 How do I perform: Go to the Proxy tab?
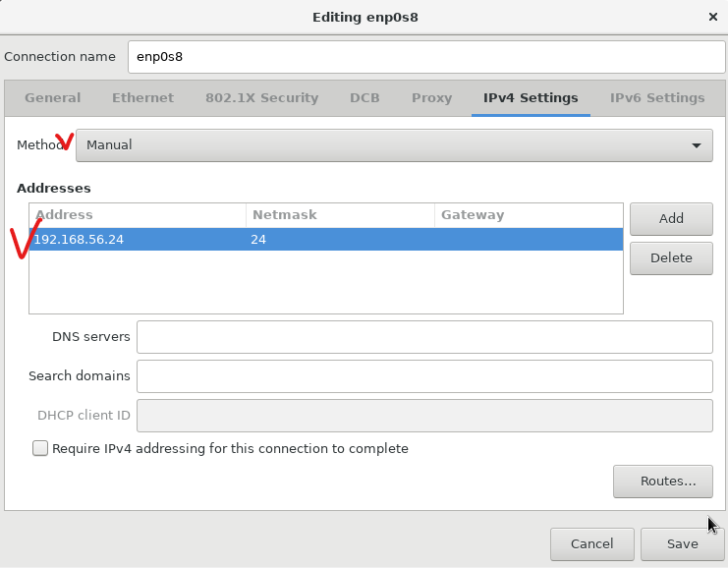431,98
